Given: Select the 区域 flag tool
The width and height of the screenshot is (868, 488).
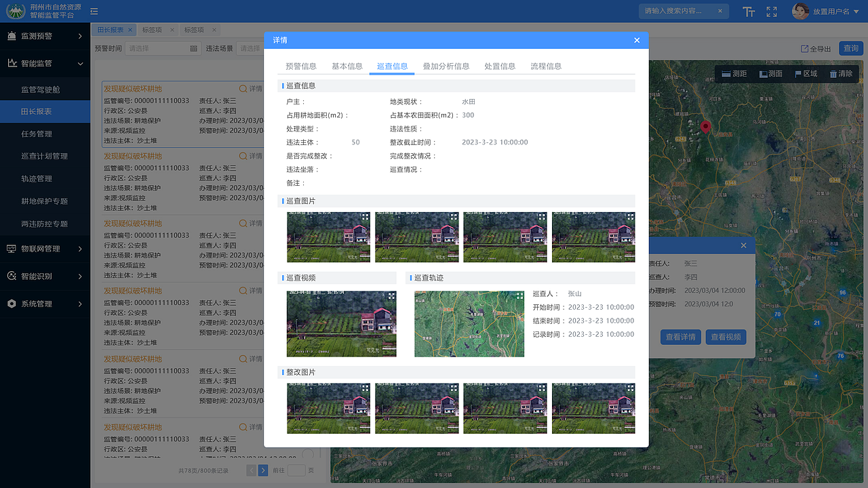Looking at the screenshot, I should (806, 74).
